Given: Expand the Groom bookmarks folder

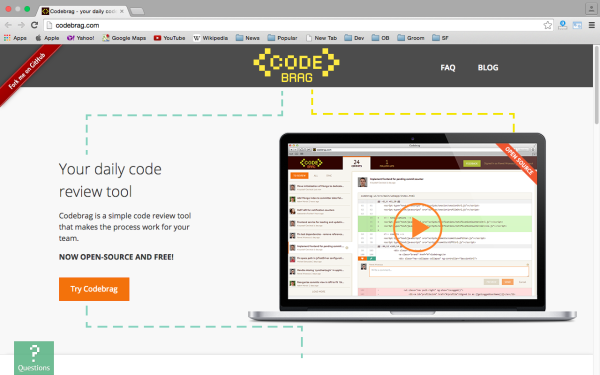Looking at the screenshot, I should (x=411, y=38).
